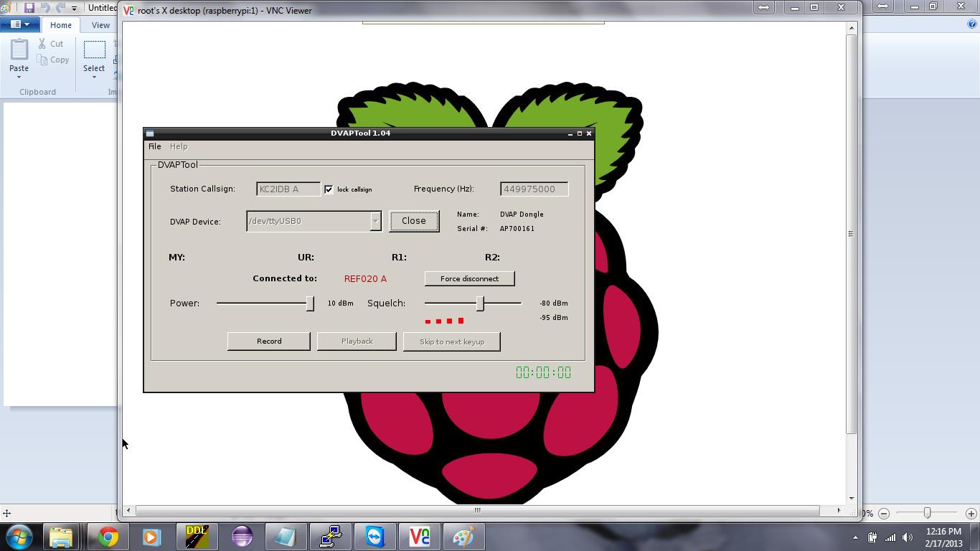The width and height of the screenshot is (980, 551).
Task: Open the Windows Start menu
Action: pos(19,537)
